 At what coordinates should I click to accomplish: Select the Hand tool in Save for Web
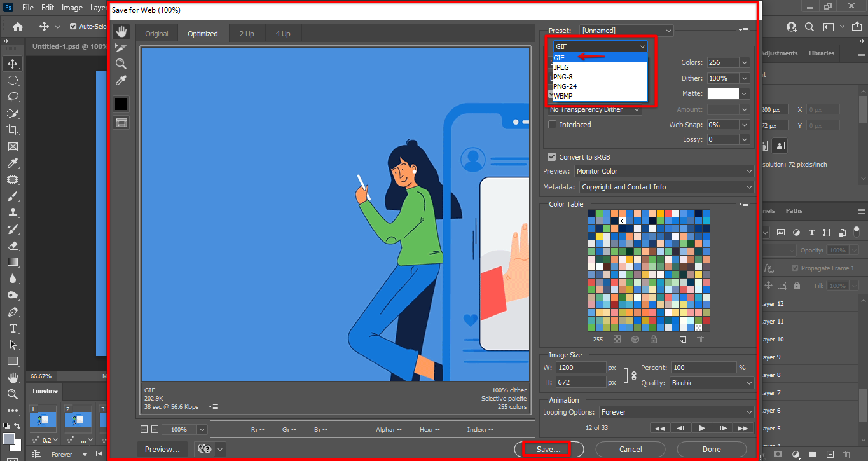click(121, 32)
